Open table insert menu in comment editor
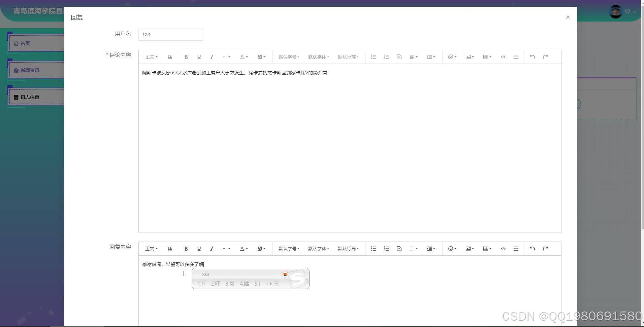The image size is (644, 327). pyautogui.click(x=487, y=57)
